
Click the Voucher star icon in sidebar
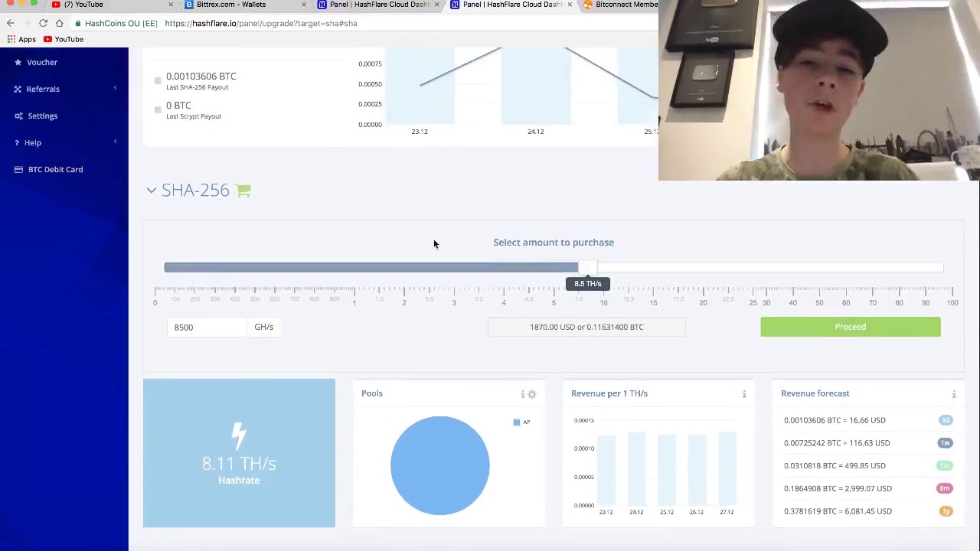18,62
